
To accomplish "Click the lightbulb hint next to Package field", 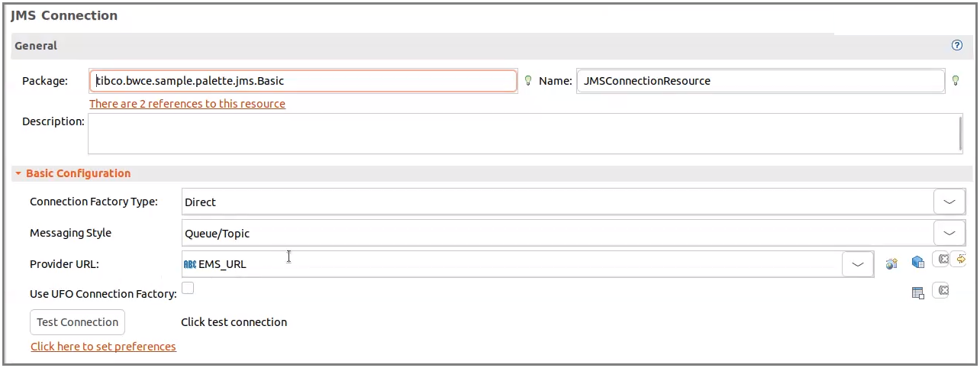I will tap(527, 81).
